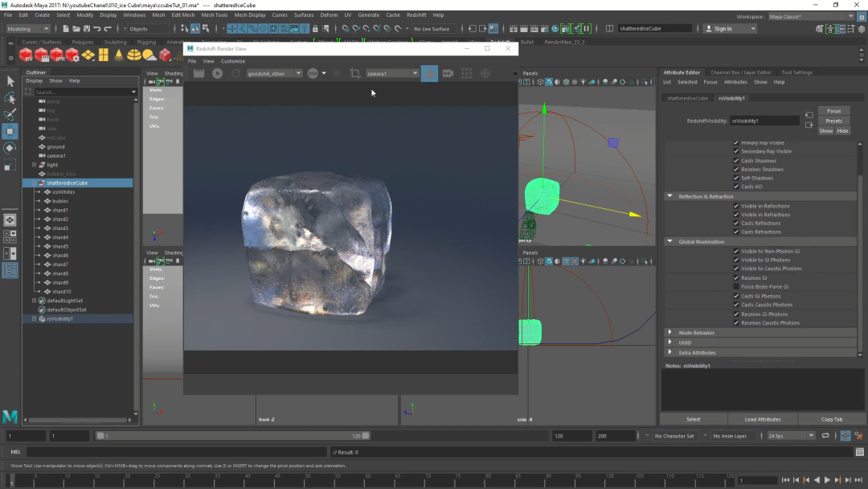This screenshot has width=868, height=489.
Task: Click the Open scene folder icon
Action: tap(76, 28)
